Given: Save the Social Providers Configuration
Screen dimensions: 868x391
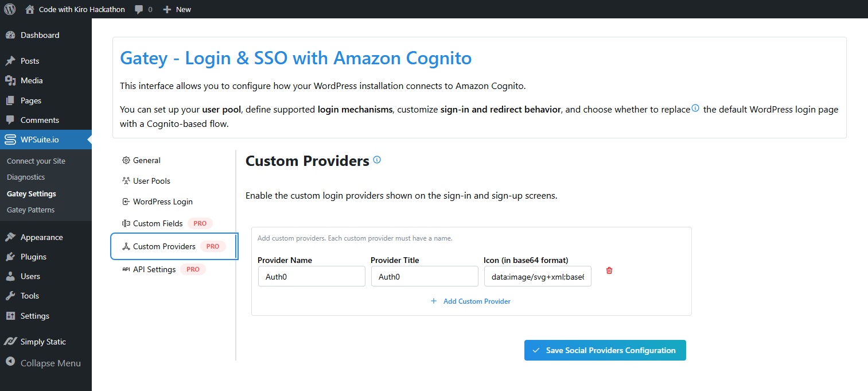Looking at the screenshot, I should pos(605,350).
